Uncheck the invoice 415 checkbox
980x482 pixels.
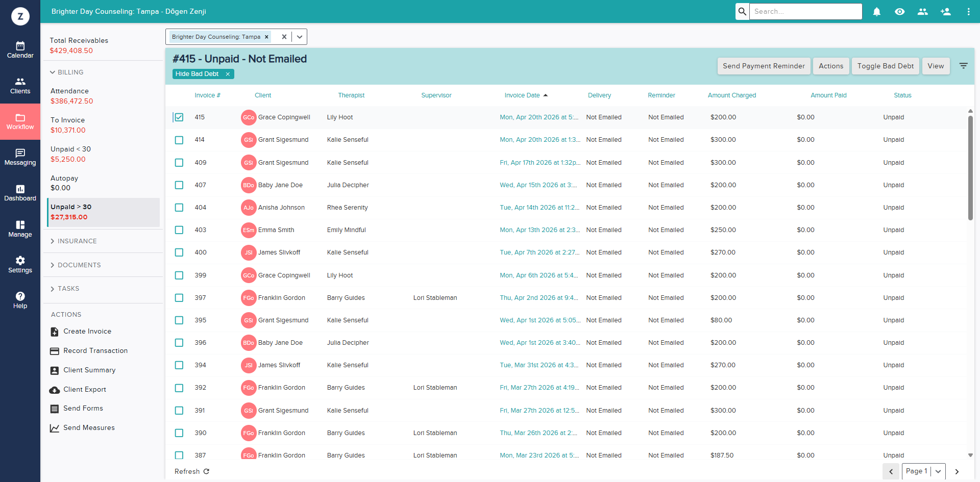pyautogui.click(x=179, y=117)
